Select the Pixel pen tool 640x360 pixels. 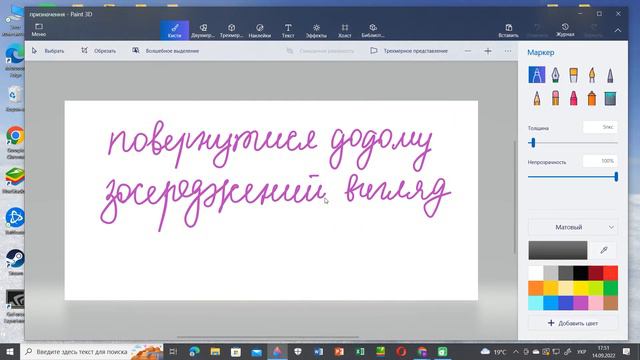coord(610,75)
